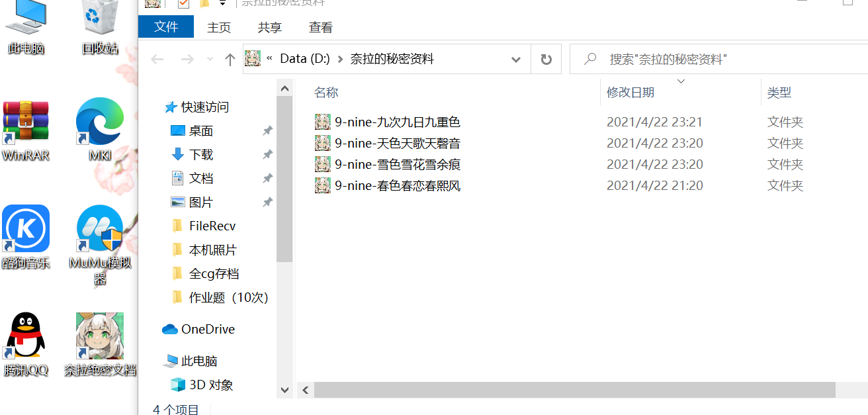Open the address bar history dropdown
Image resolution: width=868 pixels, height=415 pixels.
click(x=517, y=60)
